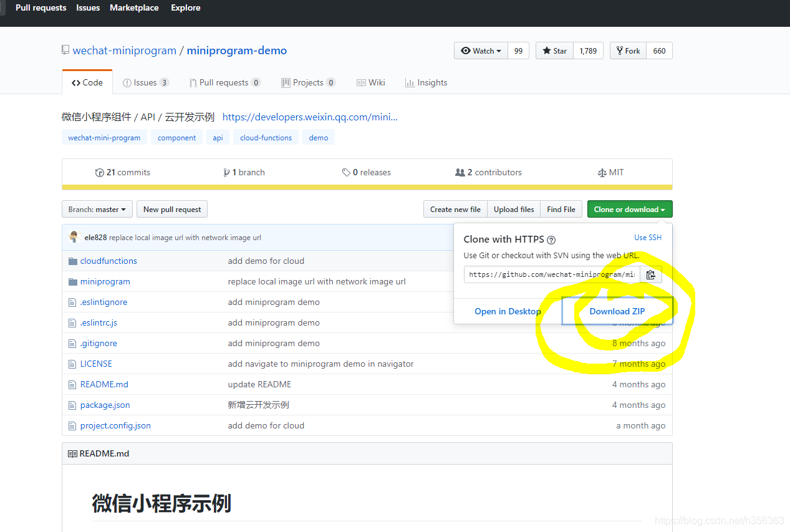Click the .eslintignore file icon
The image size is (790, 532).
click(72, 302)
